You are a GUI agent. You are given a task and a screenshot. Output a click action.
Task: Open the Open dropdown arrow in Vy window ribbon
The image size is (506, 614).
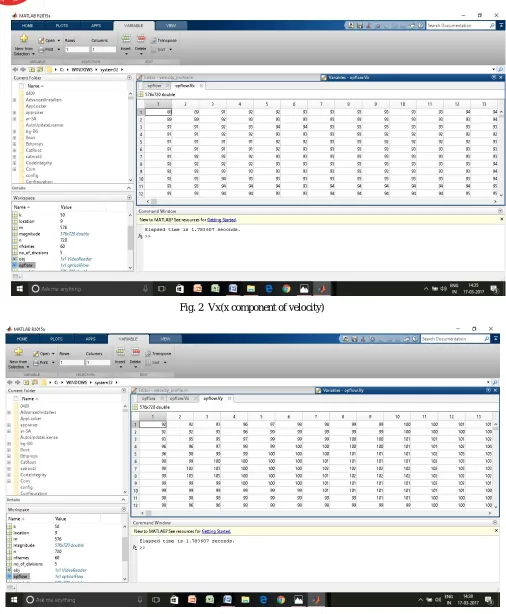(x=53, y=354)
